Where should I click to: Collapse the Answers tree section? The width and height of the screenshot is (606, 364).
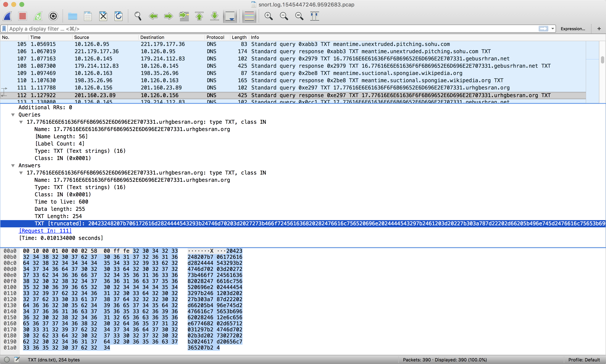(x=13, y=165)
